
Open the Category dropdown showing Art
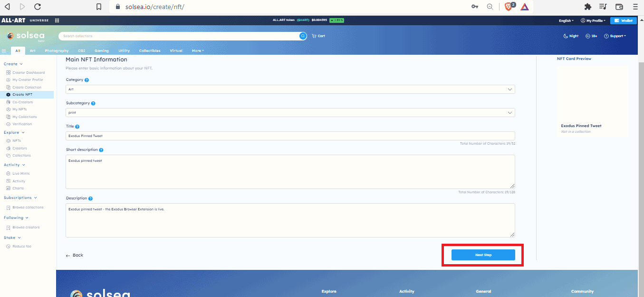[x=290, y=89]
